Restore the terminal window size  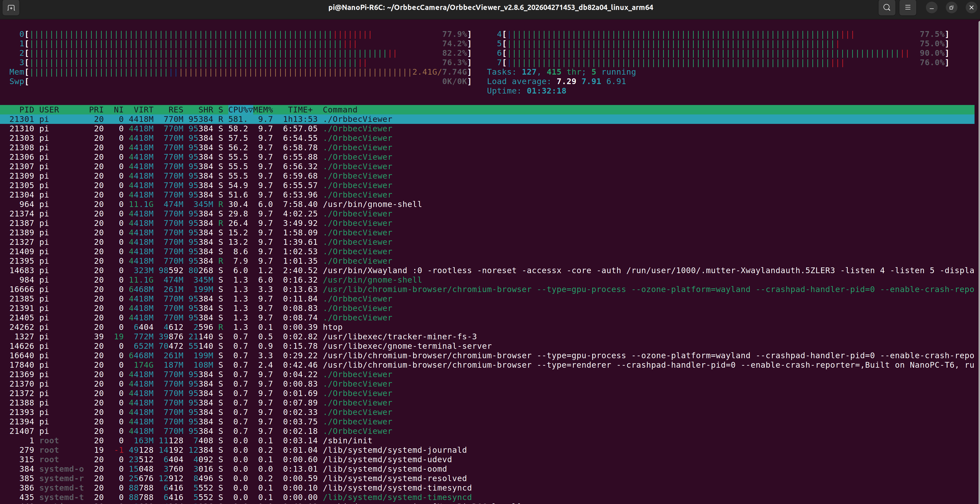tap(951, 8)
